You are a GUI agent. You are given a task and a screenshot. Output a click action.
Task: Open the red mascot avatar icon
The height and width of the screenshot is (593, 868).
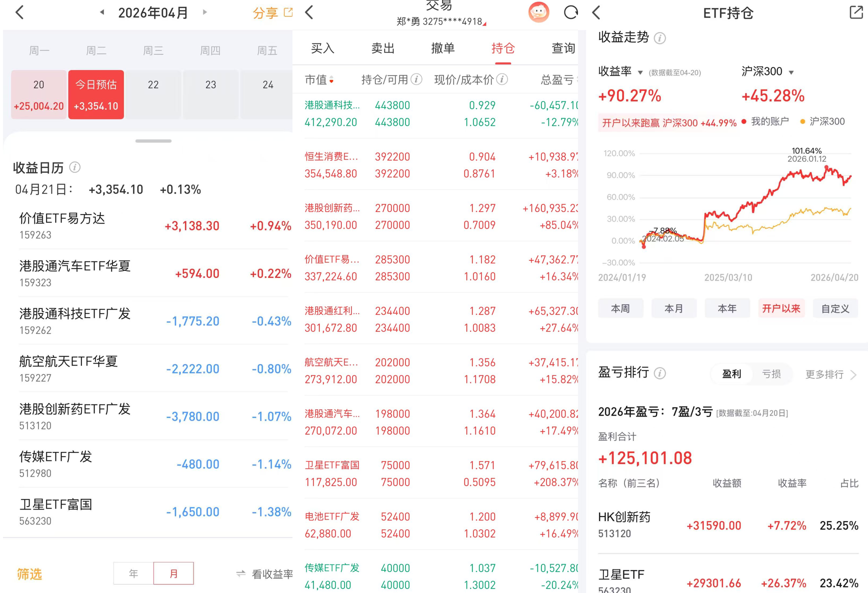click(x=538, y=12)
